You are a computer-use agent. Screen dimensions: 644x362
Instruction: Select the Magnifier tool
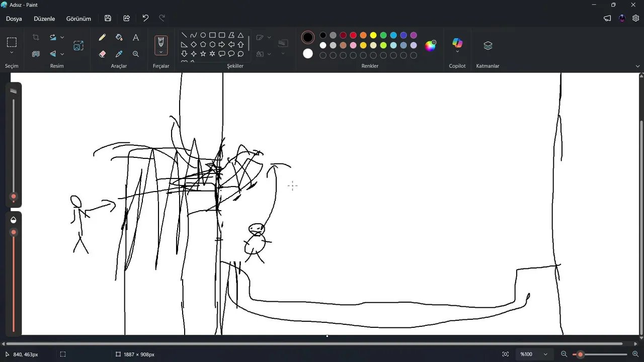(x=136, y=54)
